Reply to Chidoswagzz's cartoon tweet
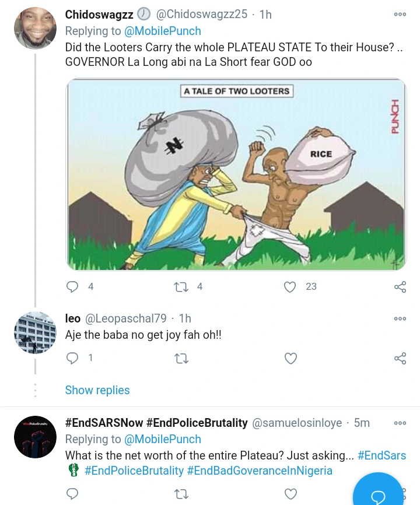 72,286
